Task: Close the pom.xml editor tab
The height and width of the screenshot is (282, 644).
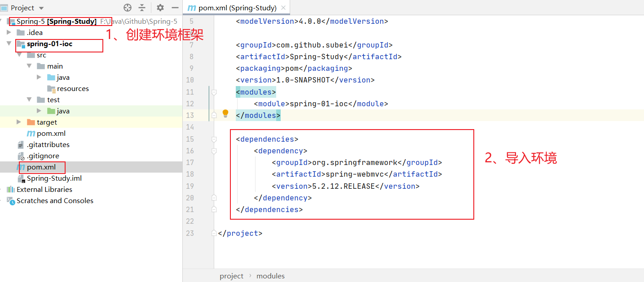Action: tap(283, 8)
